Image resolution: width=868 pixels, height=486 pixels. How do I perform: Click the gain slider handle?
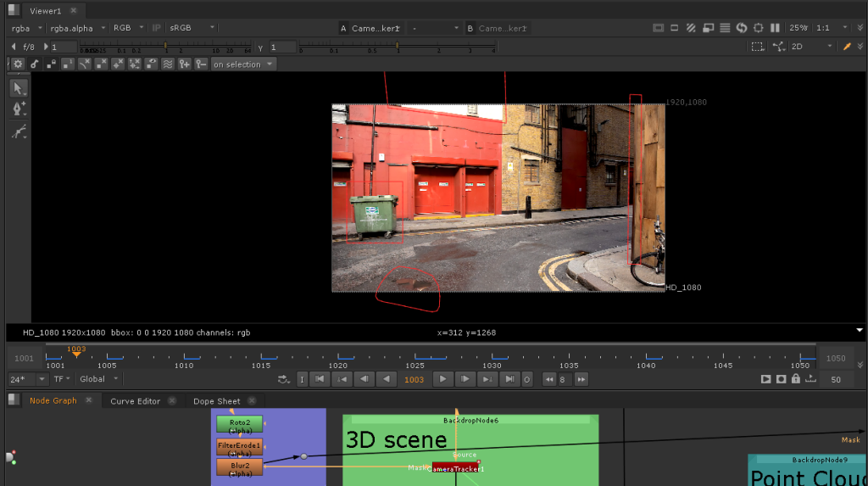[165, 47]
